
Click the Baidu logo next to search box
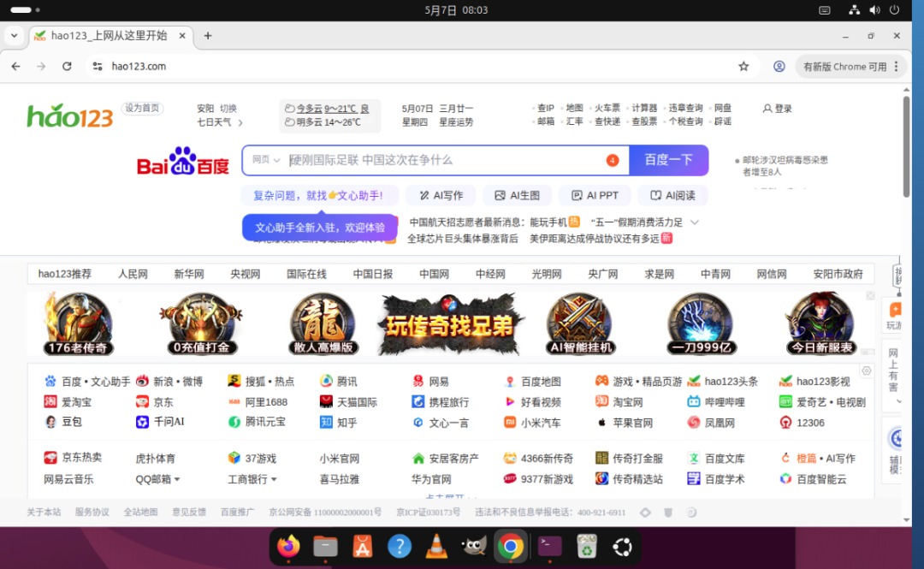click(x=183, y=160)
